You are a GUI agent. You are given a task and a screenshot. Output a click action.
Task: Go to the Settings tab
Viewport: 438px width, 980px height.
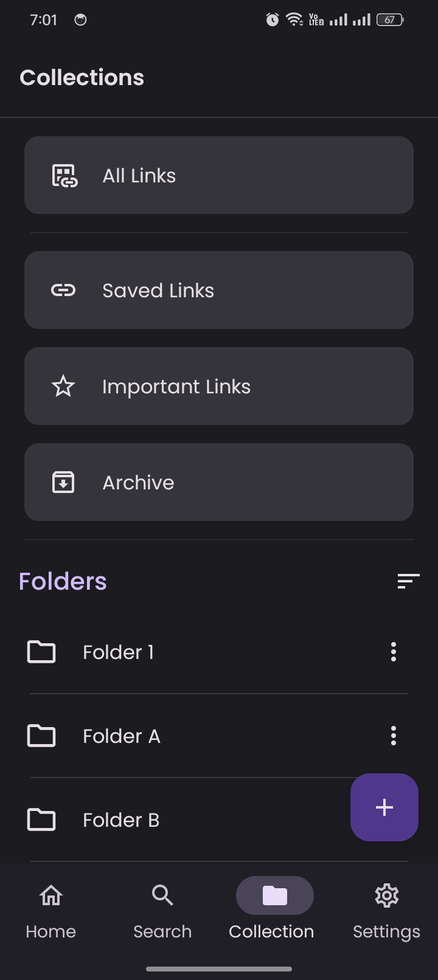386,906
